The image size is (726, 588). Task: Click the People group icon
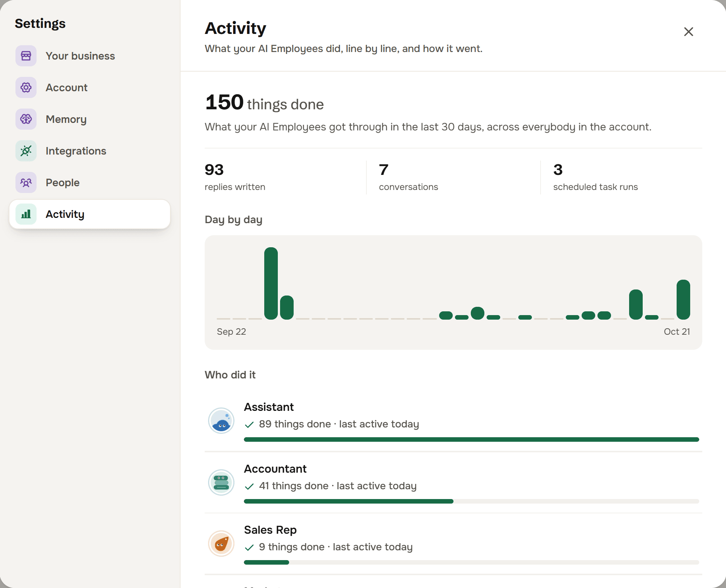26,182
